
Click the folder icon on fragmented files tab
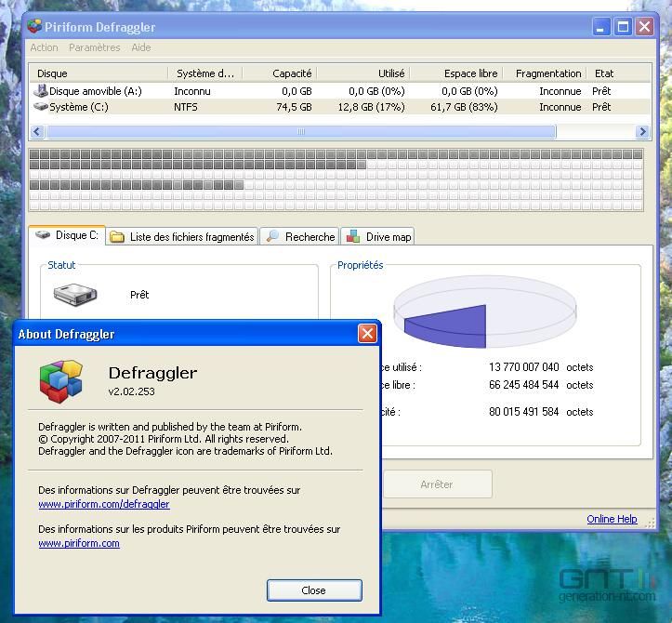pos(117,237)
